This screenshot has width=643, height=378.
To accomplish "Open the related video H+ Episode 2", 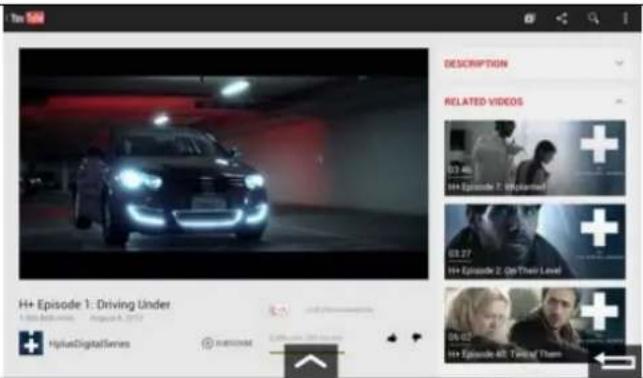I will (535, 241).
